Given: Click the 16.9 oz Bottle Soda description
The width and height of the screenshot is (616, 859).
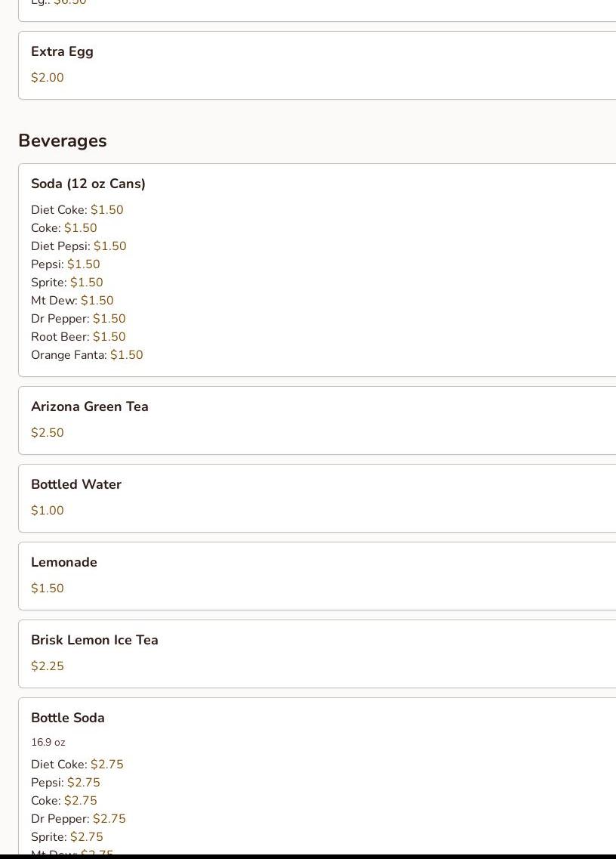Looking at the screenshot, I should pos(48,743).
